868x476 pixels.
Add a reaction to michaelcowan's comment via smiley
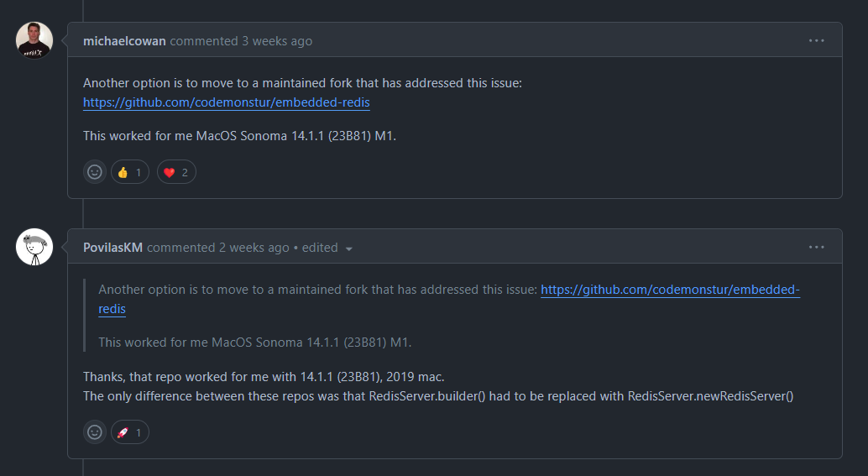pyautogui.click(x=95, y=172)
